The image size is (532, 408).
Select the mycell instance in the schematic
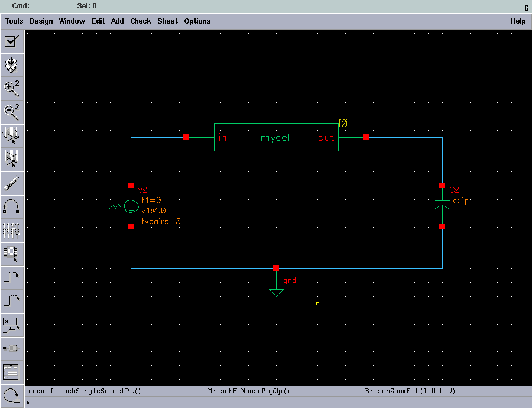(276, 137)
